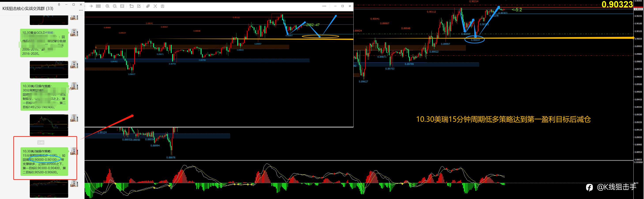Zoom in on the viewed image
This screenshot has width=644, height=199.
coord(107,6)
